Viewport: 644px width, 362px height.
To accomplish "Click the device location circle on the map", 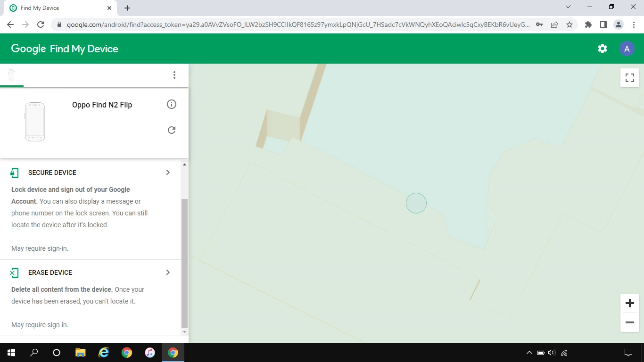I will tap(416, 203).
